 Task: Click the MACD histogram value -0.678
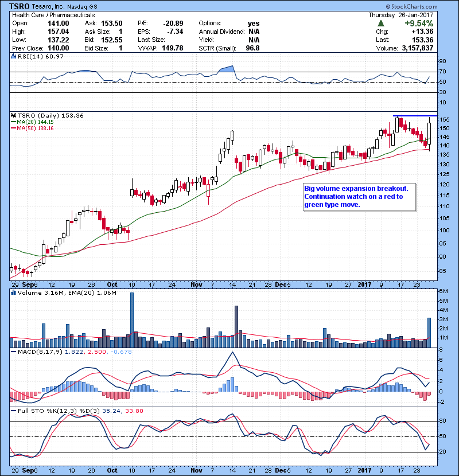pyautogui.click(x=121, y=352)
